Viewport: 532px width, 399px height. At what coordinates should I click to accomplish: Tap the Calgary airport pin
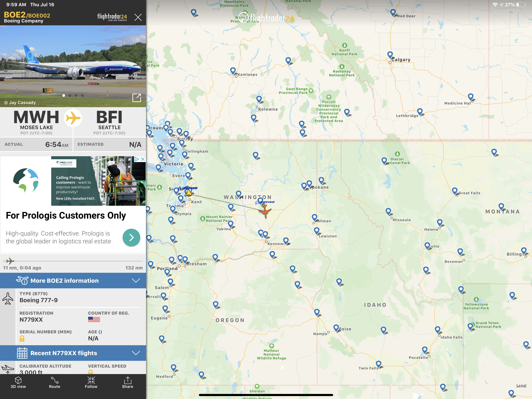[x=390, y=55]
